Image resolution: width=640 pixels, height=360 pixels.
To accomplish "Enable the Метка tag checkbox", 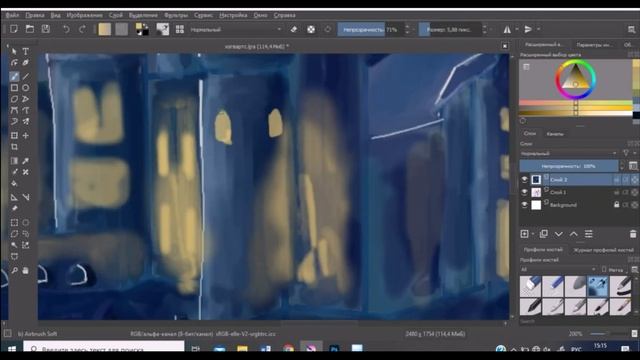I will pos(604,269).
